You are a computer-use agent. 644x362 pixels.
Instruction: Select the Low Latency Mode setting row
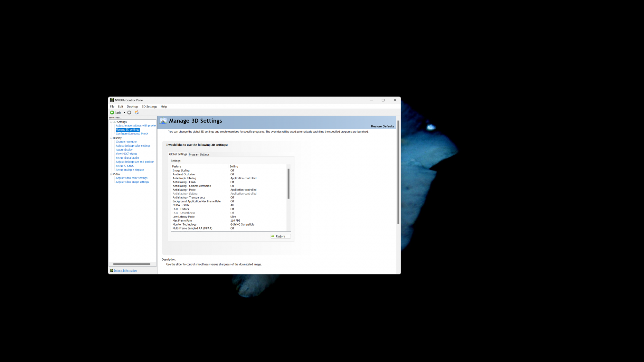coord(184,217)
